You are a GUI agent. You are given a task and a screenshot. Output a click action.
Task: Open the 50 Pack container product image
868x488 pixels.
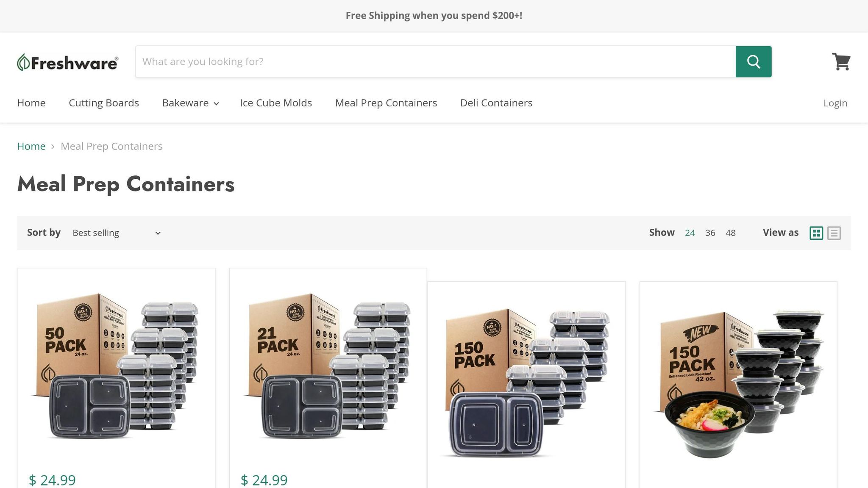coord(116,366)
